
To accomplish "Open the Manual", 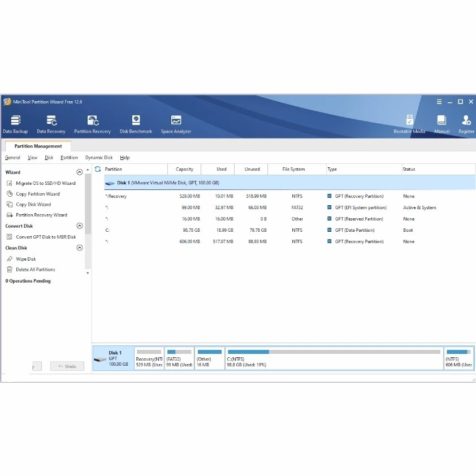I will point(442,124).
